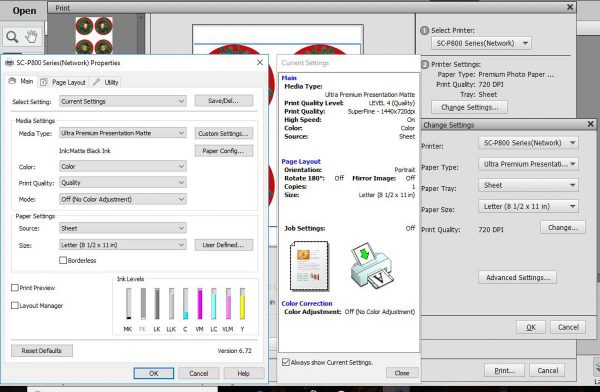Click the print page preview area
The width and height of the screenshot is (600, 392).
point(278,40)
